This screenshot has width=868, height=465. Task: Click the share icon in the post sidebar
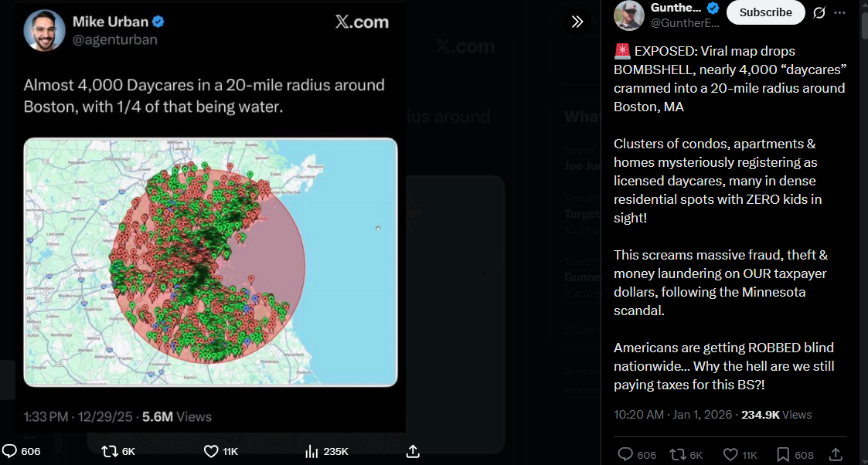point(836,455)
